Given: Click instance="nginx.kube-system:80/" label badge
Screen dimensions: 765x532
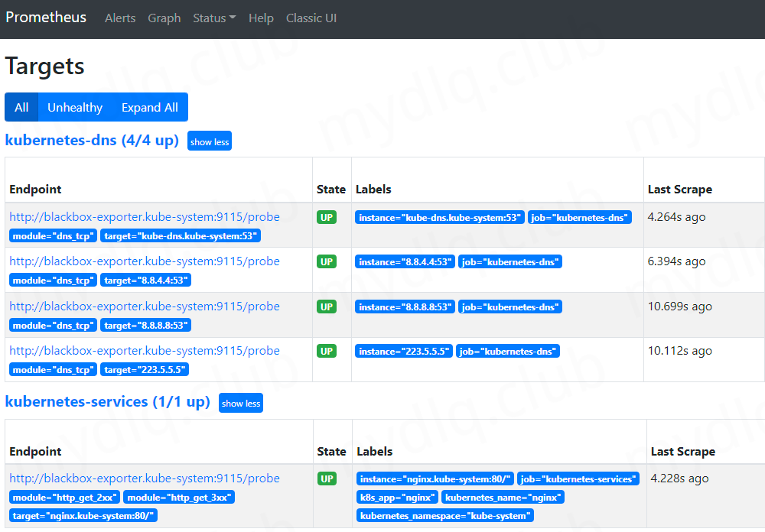Looking at the screenshot, I should 435,478.
